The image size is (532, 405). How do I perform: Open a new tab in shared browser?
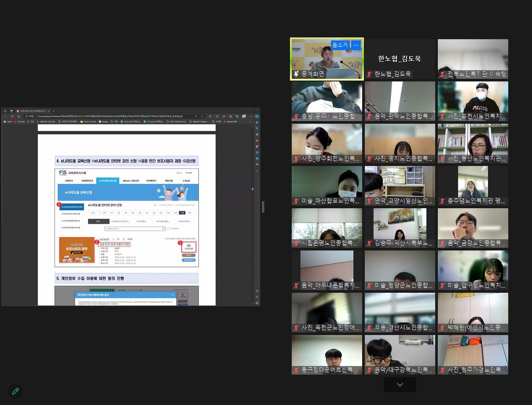53,110
